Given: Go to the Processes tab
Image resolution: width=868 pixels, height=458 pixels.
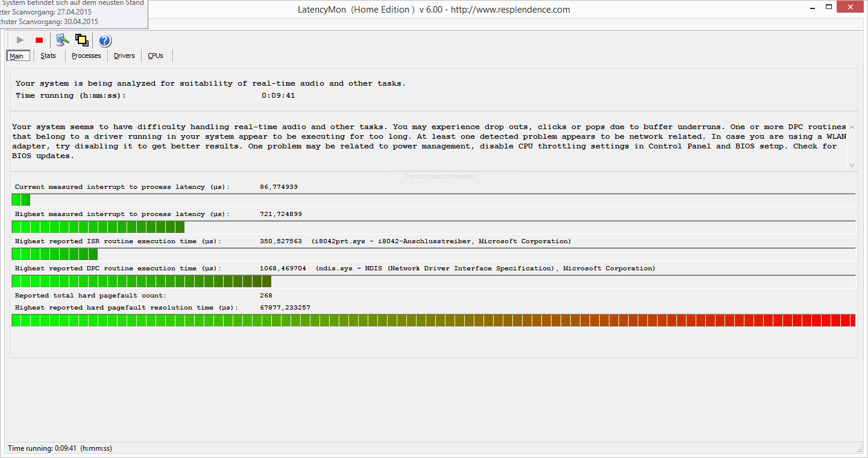Looking at the screenshot, I should [x=86, y=56].
